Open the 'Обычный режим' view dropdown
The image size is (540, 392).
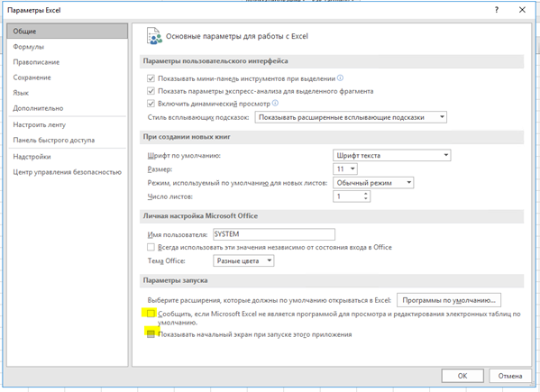[x=373, y=183]
